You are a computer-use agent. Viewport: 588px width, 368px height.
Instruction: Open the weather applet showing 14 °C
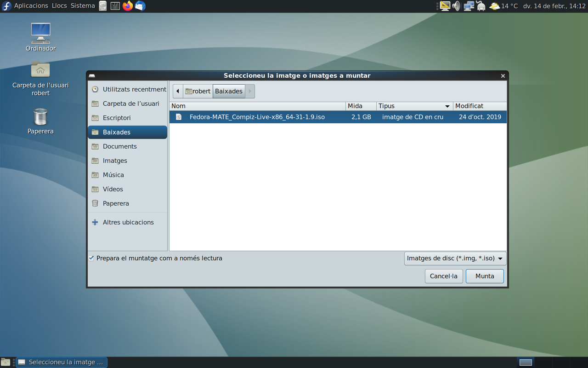click(x=503, y=6)
